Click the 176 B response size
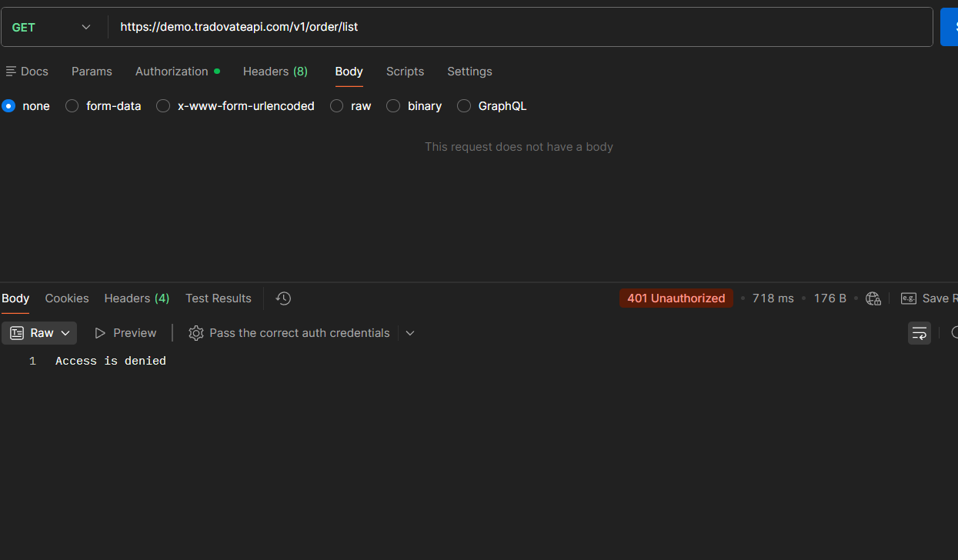This screenshot has height=560, width=958. (x=829, y=298)
